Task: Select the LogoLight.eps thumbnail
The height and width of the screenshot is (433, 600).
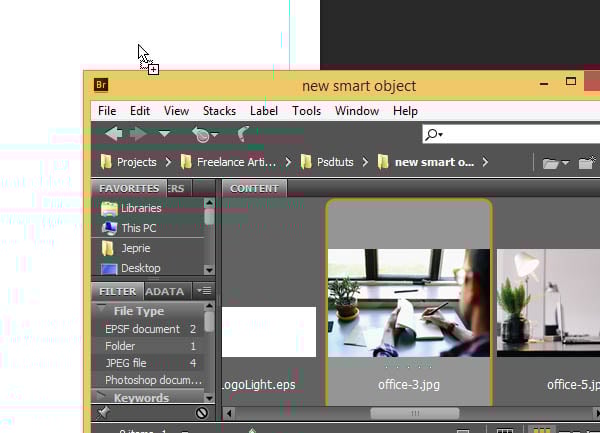Action: (269, 332)
